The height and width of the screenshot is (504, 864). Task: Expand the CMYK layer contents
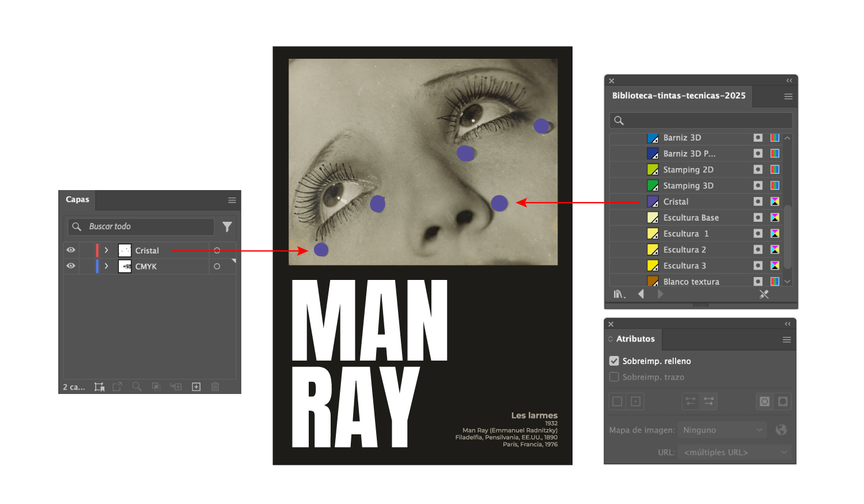[x=107, y=266]
